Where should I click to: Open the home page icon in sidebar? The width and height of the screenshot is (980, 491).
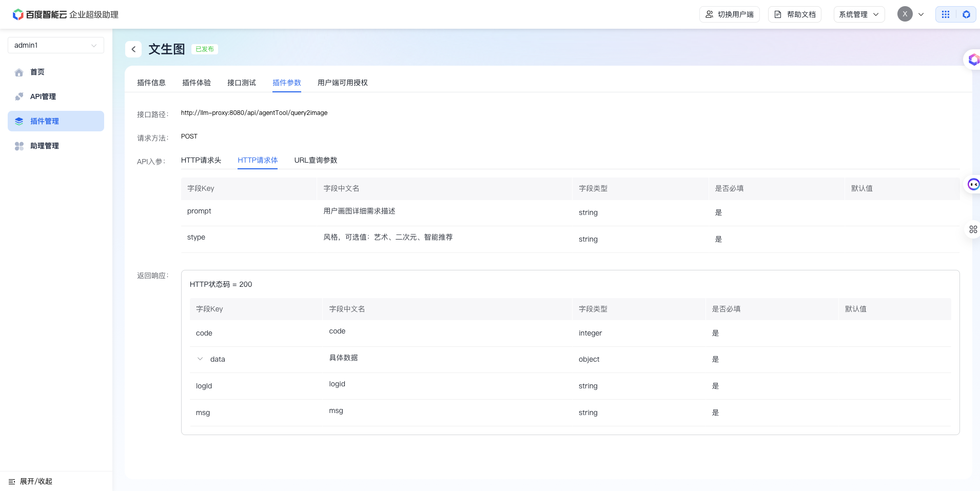[19, 72]
